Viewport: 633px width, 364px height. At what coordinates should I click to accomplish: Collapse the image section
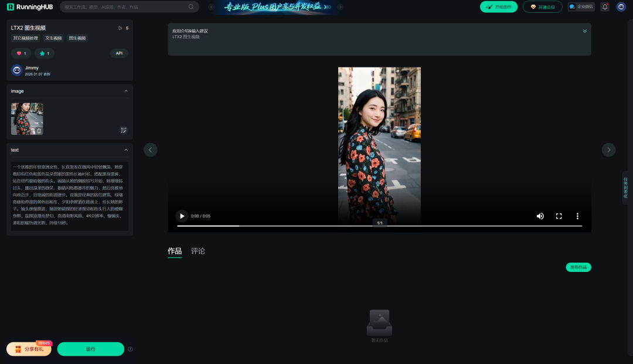tap(126, 91)
